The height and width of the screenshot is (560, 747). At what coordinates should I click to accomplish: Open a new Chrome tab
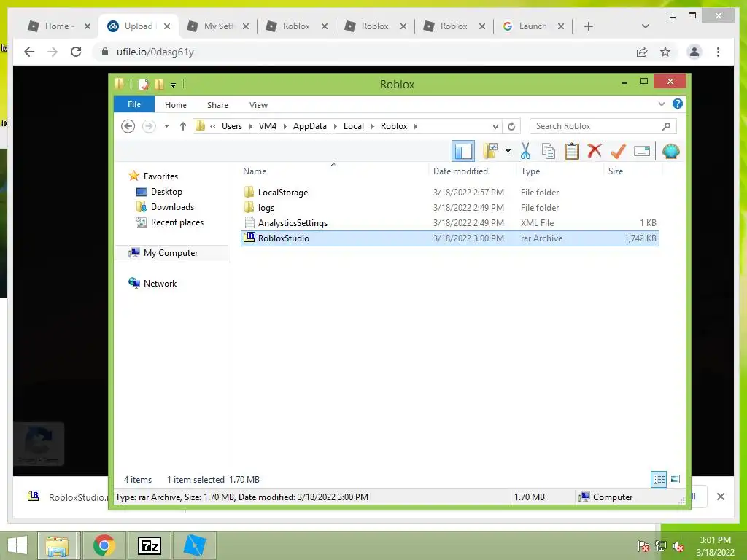point(589,26)
